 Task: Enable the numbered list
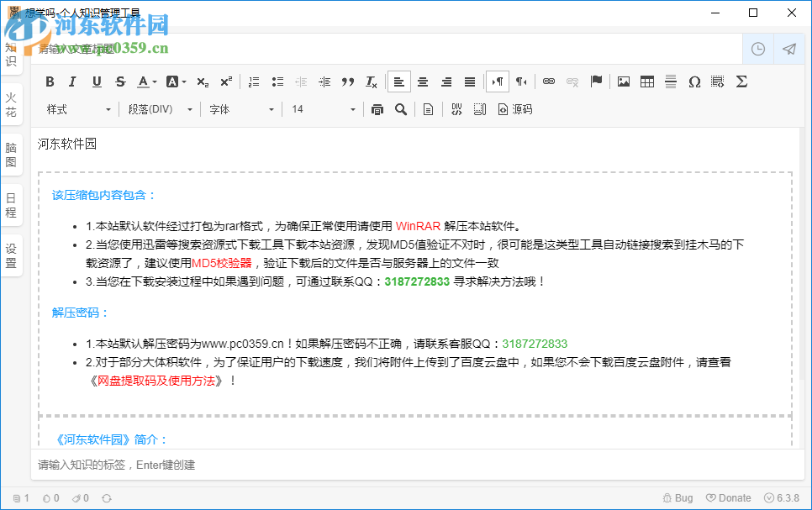(254, 81)
